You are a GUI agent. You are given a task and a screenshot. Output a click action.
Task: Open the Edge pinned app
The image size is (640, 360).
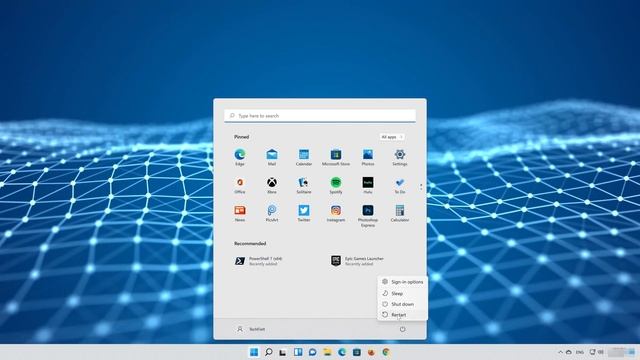pos(240,157)
